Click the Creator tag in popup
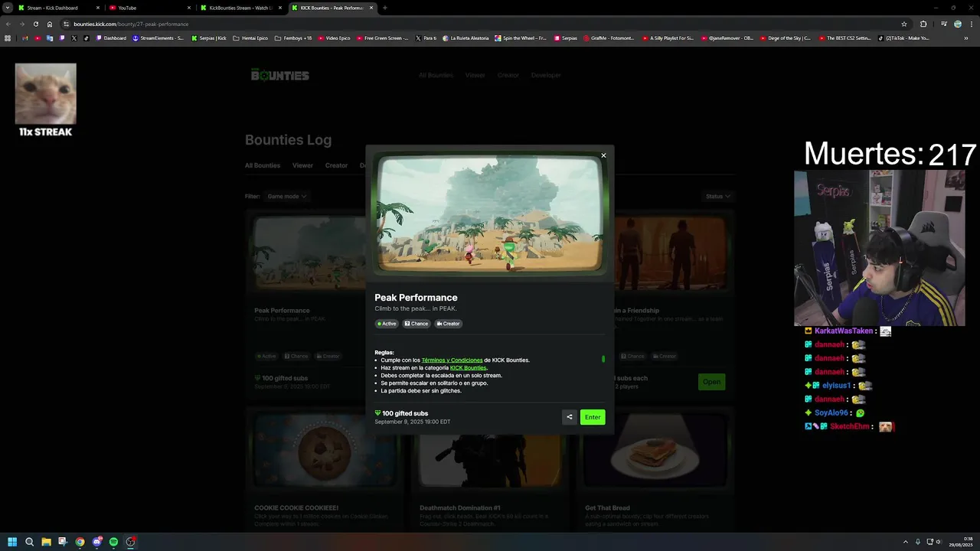 (449, 324)
